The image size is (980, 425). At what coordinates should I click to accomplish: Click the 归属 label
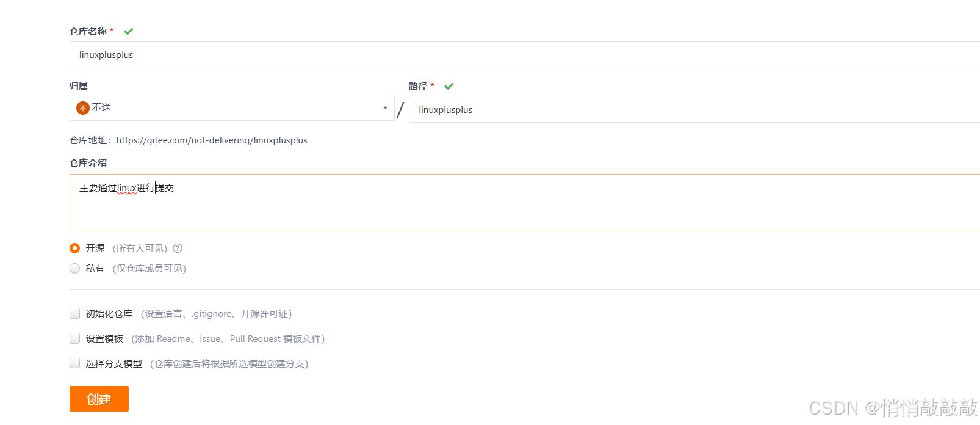[x=79, y=86]
